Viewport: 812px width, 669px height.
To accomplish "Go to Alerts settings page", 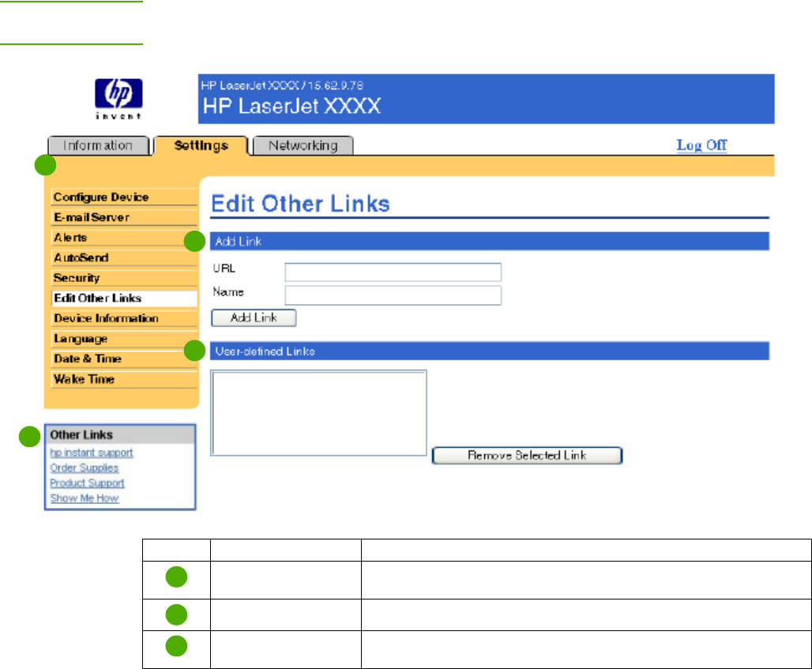I will (x=124, y=238).
